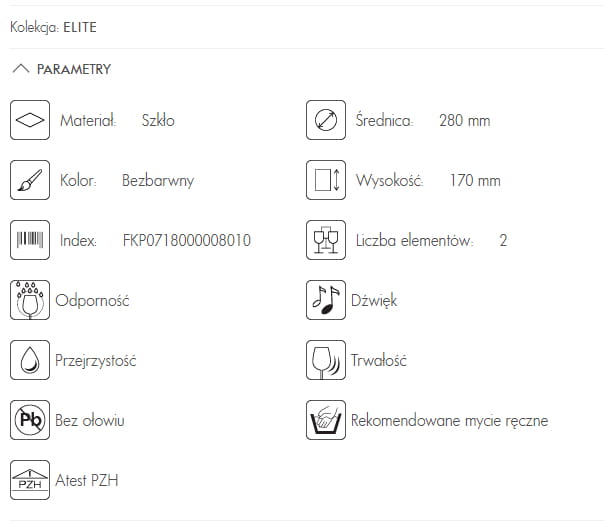604x526 pixels.
Task: Click the PARAMETRY section heading
Action: click(73, 70)
